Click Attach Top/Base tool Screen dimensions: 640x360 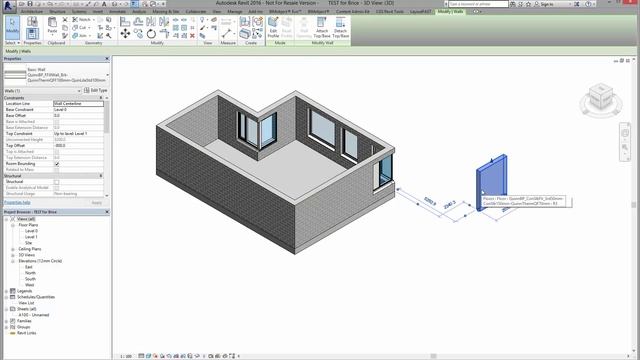(322, 28)
